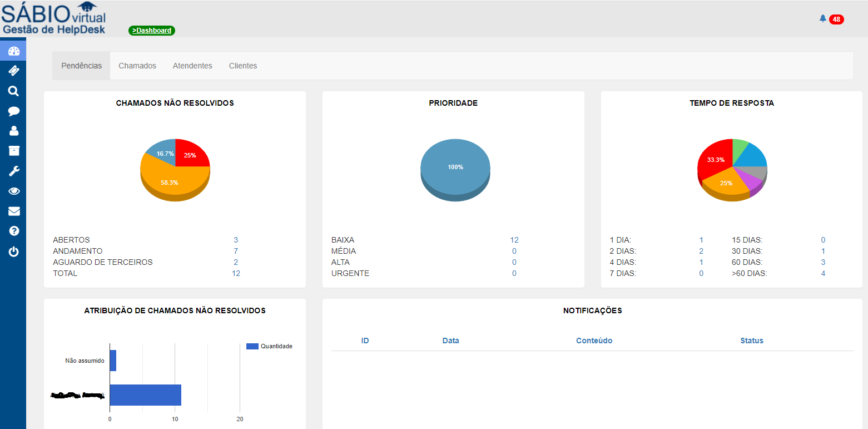Select the Pendências tab
Image resolution: width=868 pixels, height=429 pixels.
click(x=81, y=65)
